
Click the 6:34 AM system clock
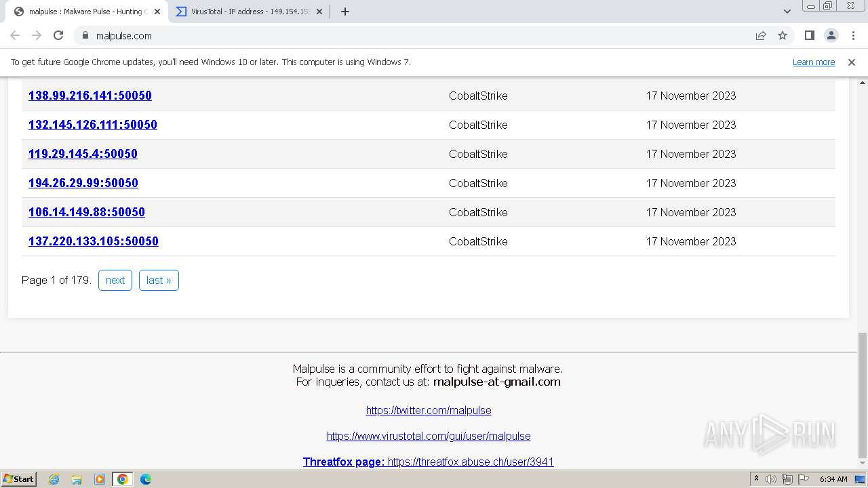pyautogui.click(x=833, y=479)
